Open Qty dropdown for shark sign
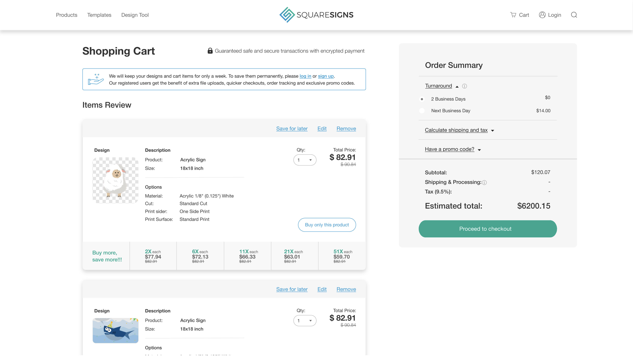This screenshot has width=633, height=364. (x=305, y=320)
